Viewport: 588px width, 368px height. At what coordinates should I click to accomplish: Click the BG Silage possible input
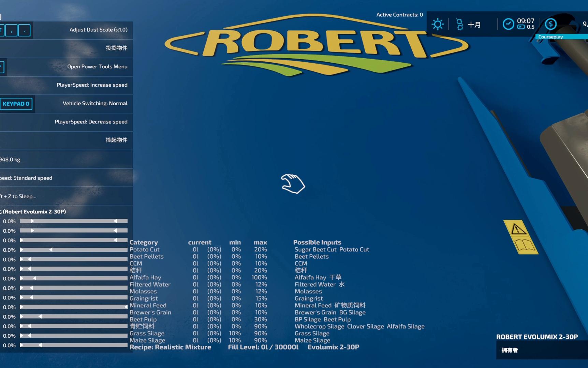point(352,312)
